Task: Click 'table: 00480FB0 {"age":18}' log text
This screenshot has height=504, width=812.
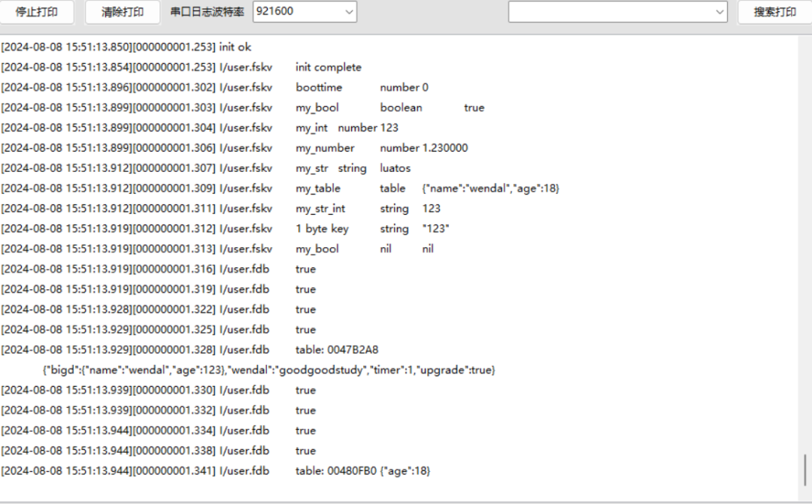Action: 362,471
